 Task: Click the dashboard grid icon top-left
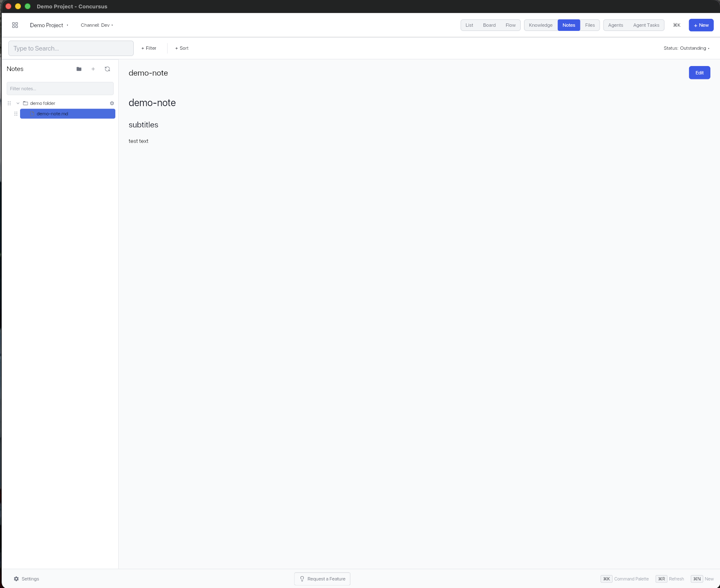[x=15, y=25]
